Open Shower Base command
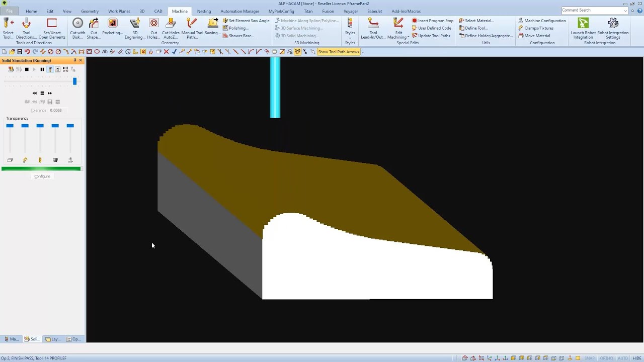 pyautogui.click(x=238, y=36)
